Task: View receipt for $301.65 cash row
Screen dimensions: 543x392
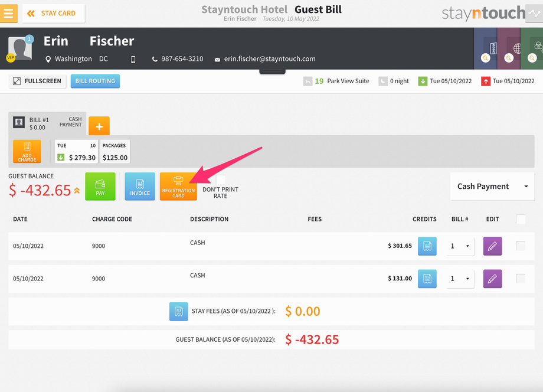Action: coord(427,246)
